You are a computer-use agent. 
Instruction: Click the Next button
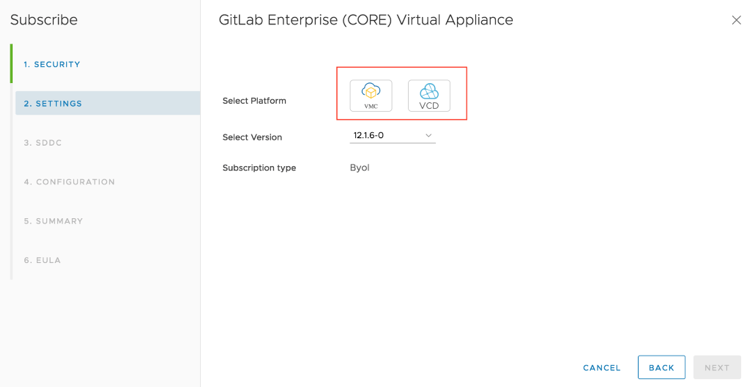(717, 367)
